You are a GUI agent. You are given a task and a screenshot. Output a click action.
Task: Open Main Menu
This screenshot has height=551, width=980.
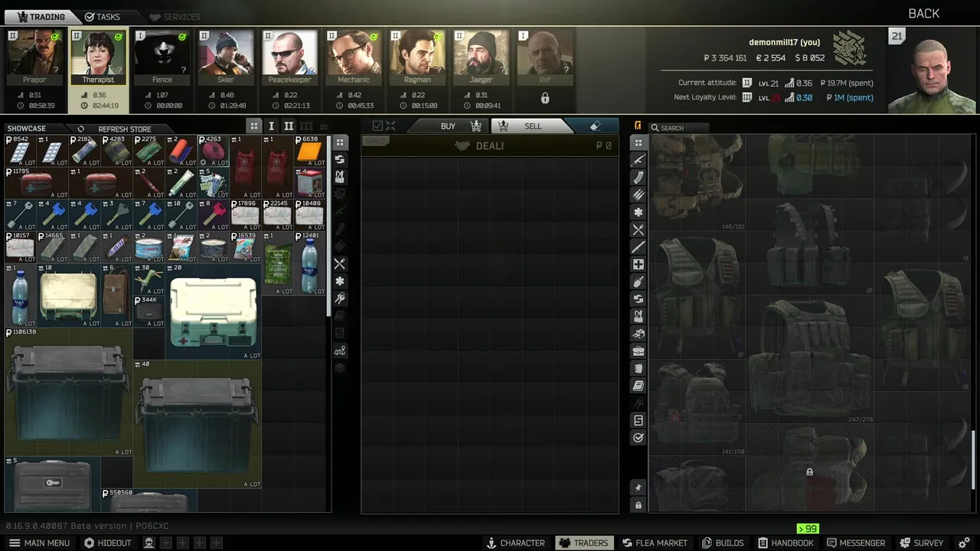[38, 543]
